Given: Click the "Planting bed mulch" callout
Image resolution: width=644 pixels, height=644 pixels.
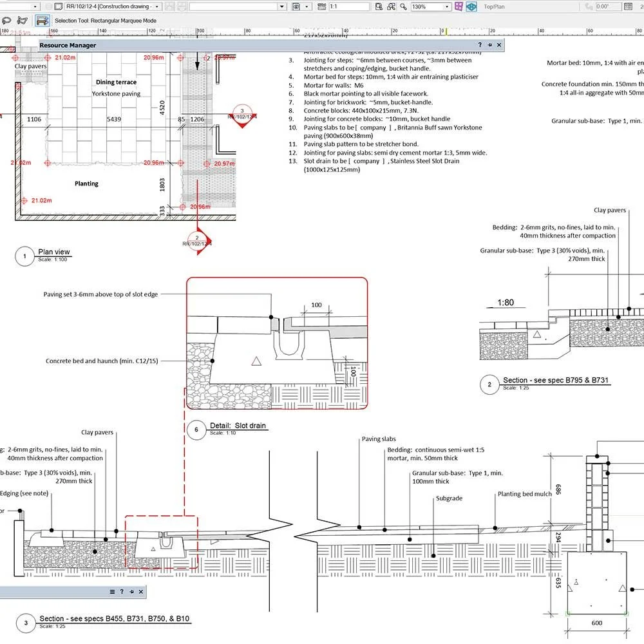Looking at the screenshot, I should [524, 494].
